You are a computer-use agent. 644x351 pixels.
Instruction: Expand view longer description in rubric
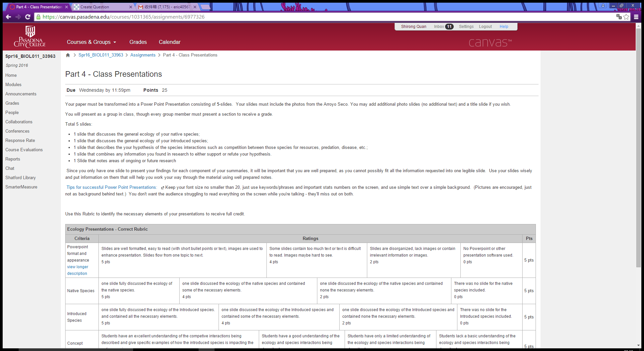[78, 270]
